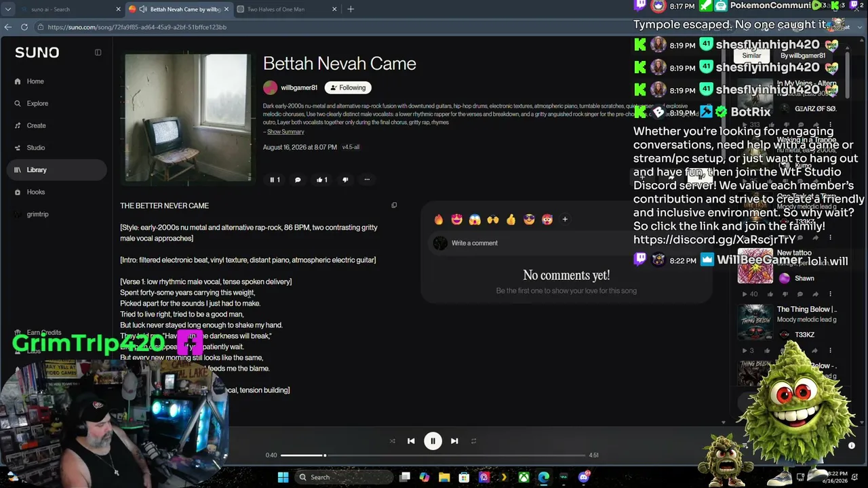Image resolution: width=868 pixels, height=488 pixels.
Task: Close the 'Two Halves of One Man' tab
Action: [x=334, y=9]
